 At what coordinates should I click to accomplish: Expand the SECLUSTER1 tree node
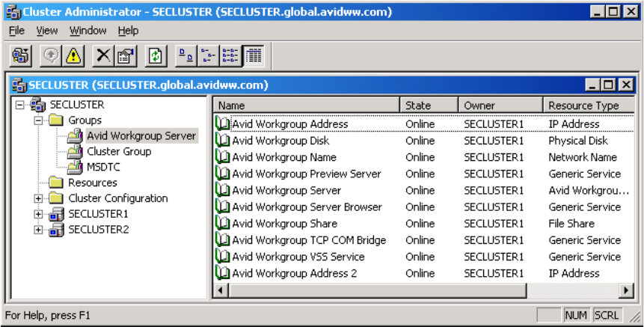[x=38, y=214]
